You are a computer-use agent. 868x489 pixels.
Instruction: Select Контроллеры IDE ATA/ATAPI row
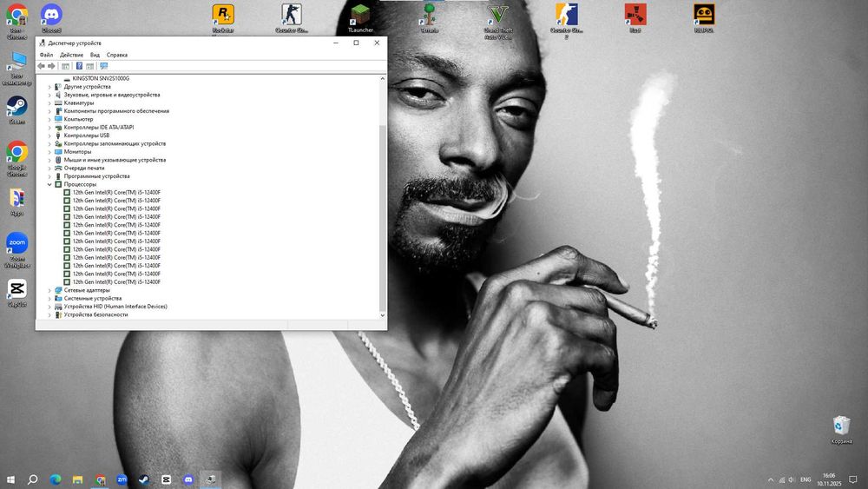pos(99,128)
